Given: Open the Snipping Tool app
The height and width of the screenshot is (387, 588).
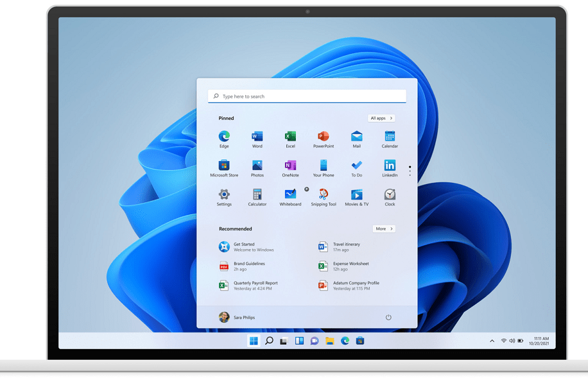Looking at the screenshot, I should 324,194.
